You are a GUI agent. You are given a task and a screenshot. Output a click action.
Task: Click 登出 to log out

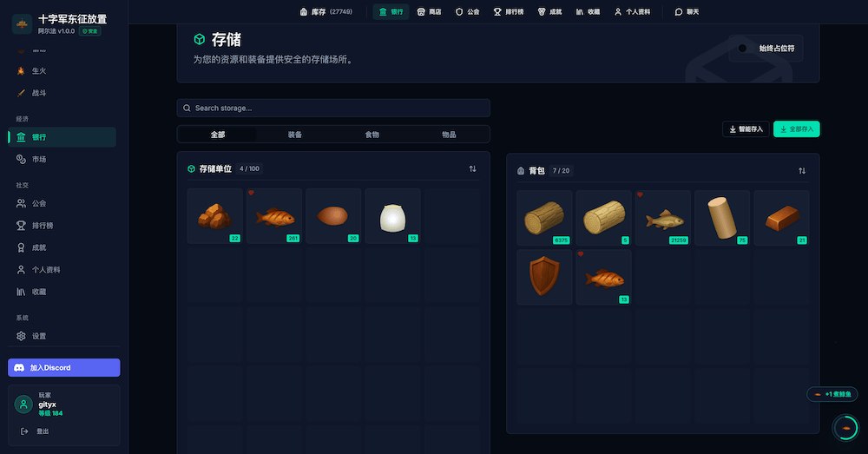[x=38, y=431]
